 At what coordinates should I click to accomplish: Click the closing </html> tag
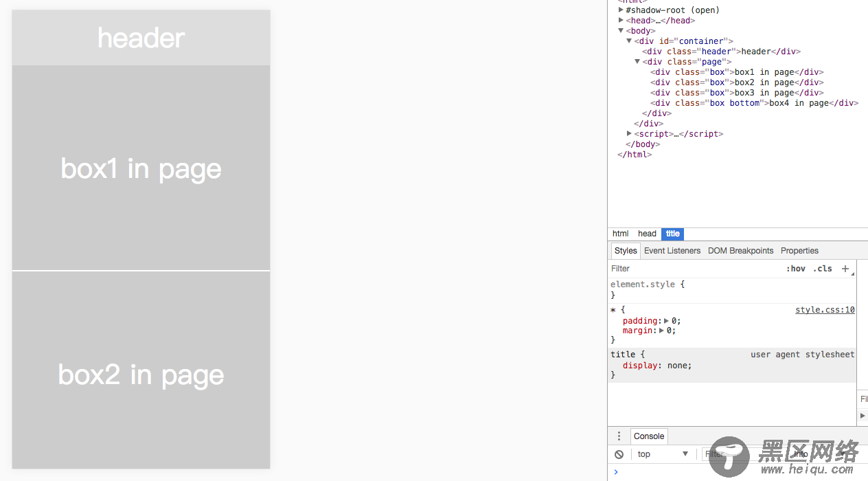tap(635, 155)
